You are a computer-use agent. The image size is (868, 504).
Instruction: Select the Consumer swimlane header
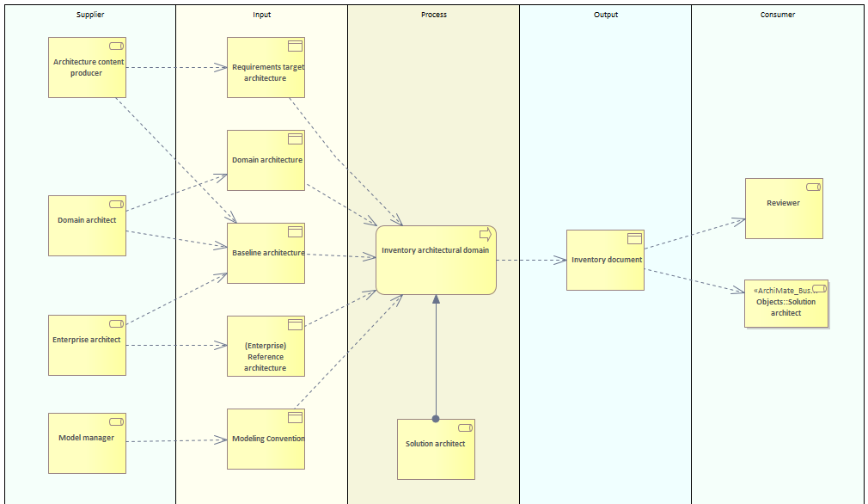(x=778, y=15)
